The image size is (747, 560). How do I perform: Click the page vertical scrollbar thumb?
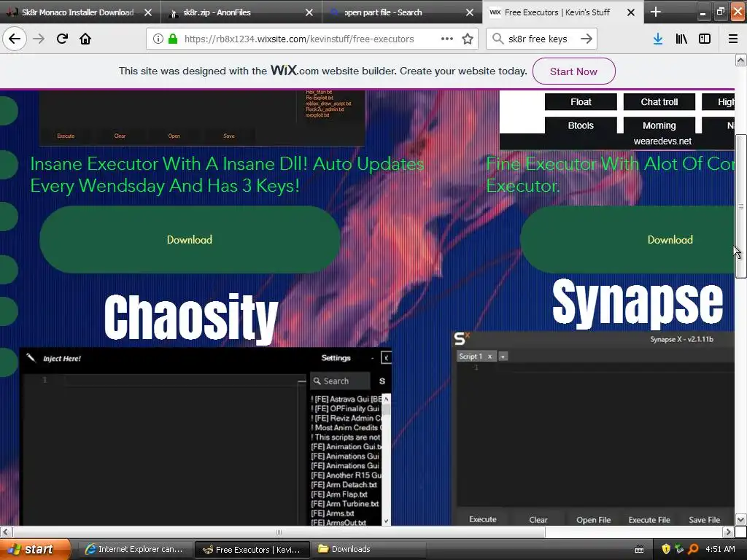tap(741, 206)
